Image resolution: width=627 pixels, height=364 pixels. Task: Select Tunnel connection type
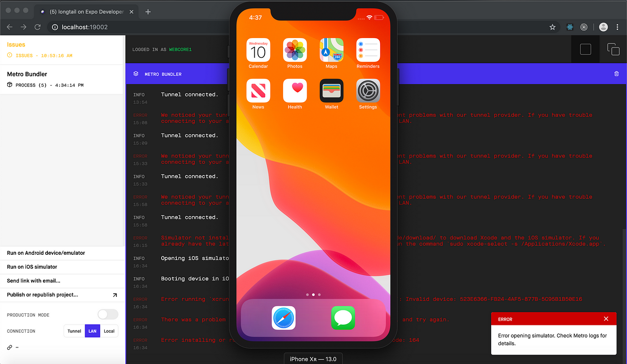tap(74, 331)
